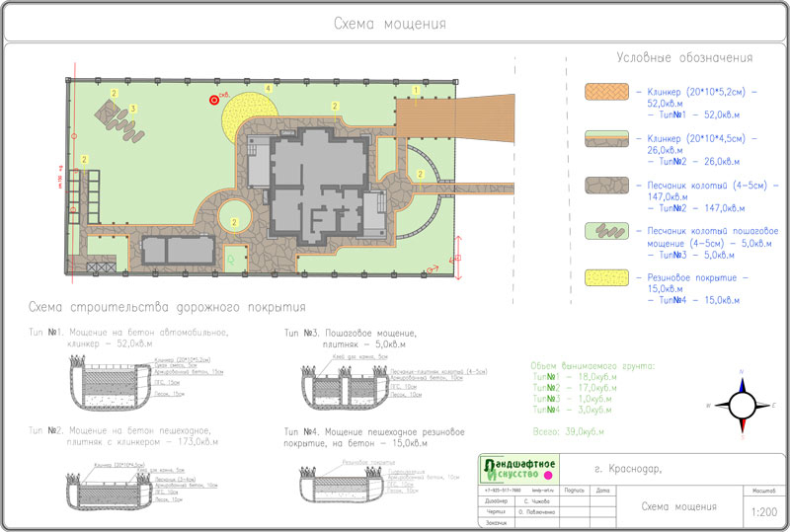
Task: Click the Ландшафтное искусство company logo
Action: 518,469
